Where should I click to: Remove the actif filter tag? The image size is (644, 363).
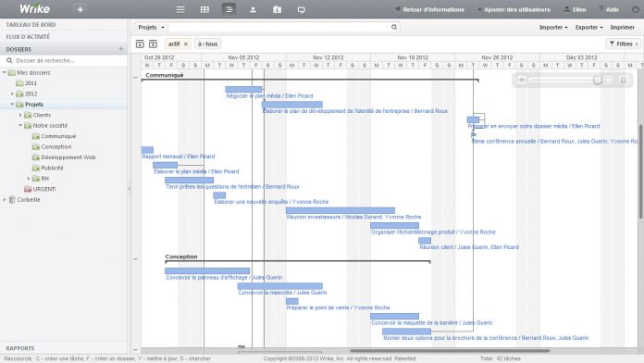[x=186, y=44]
